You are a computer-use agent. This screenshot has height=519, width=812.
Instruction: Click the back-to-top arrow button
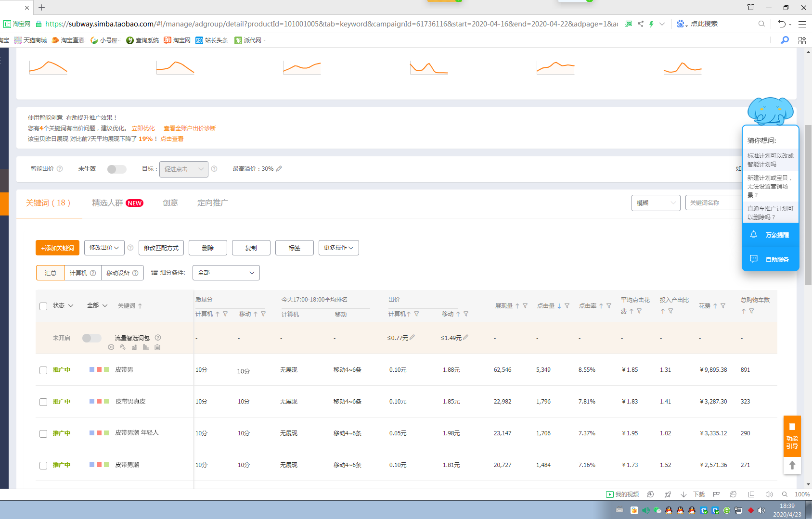pos(792,465)
